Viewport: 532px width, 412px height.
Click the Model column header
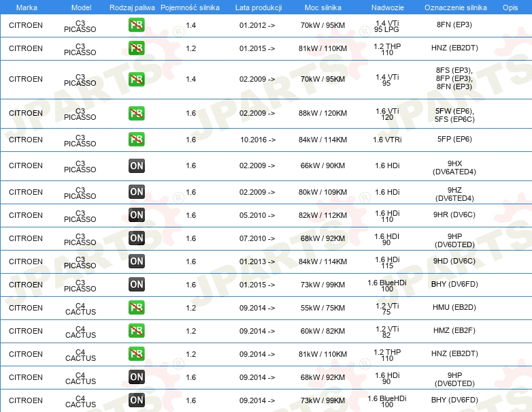tap(82, 7)
